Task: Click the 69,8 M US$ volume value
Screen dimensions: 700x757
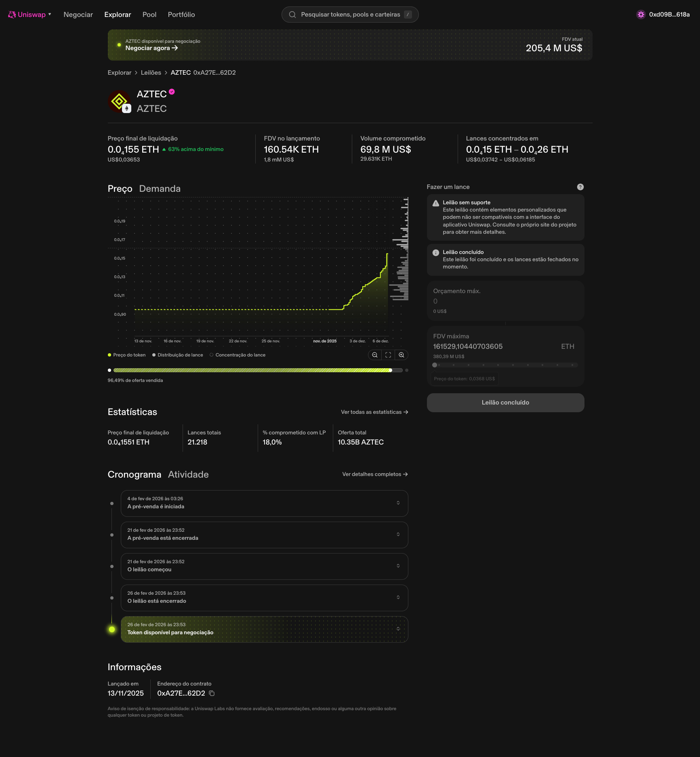Action: [x=385, y=149]
